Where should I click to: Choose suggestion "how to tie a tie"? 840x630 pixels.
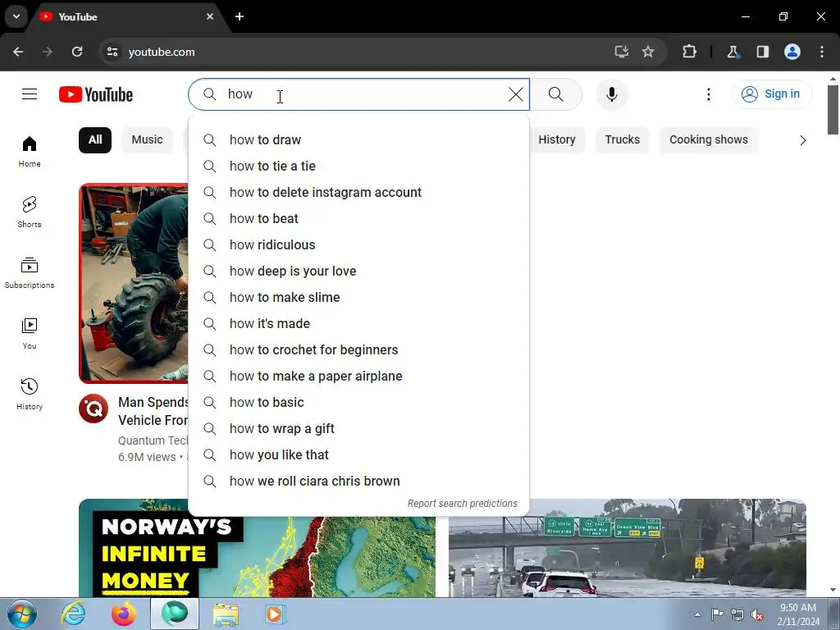pos(359,166)
